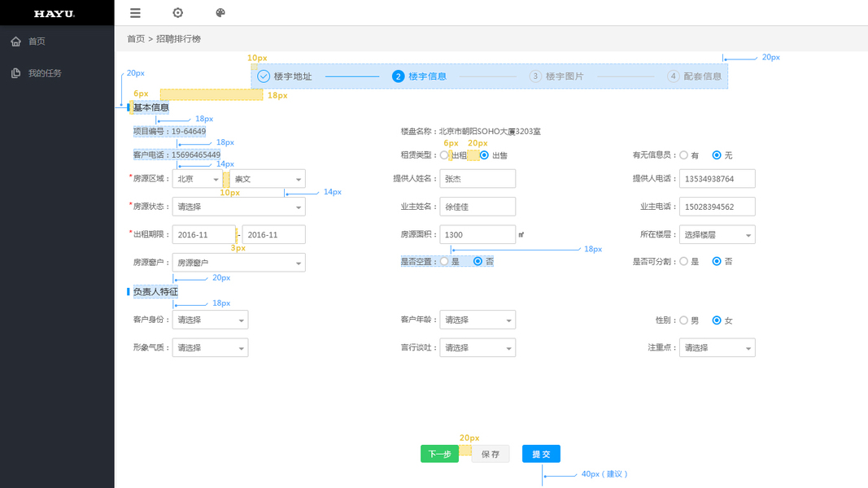Expand the 所在楼层 dropdown
Viewport: 868px width, 488px height.
pos(717,235)
